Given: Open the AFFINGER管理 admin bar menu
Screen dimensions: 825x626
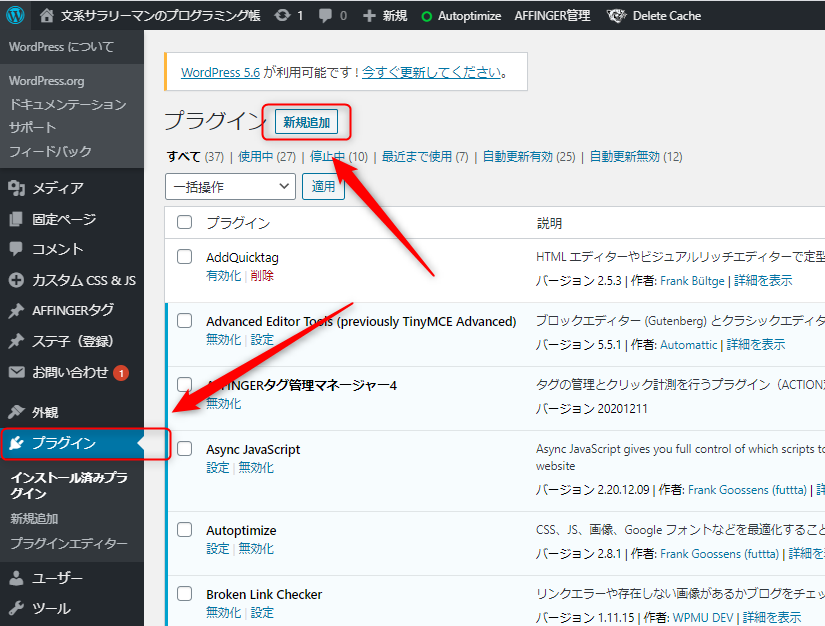Looking at the screenshot, I should point(552,16).
